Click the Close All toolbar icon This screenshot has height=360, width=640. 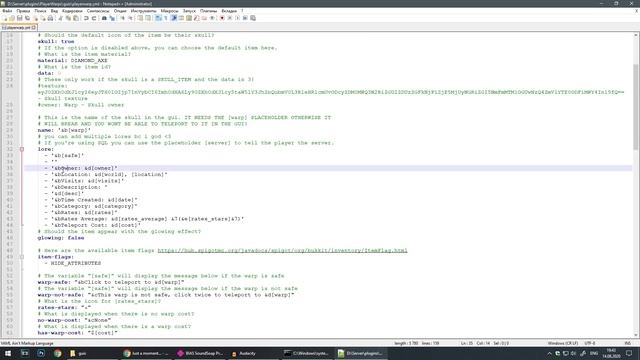pos(43,18)
